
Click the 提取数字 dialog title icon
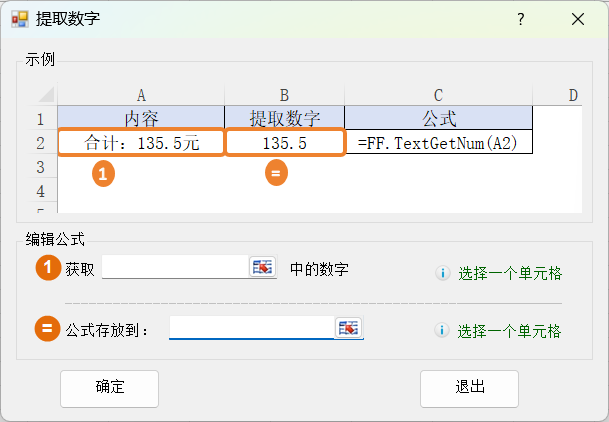point(19,19)
